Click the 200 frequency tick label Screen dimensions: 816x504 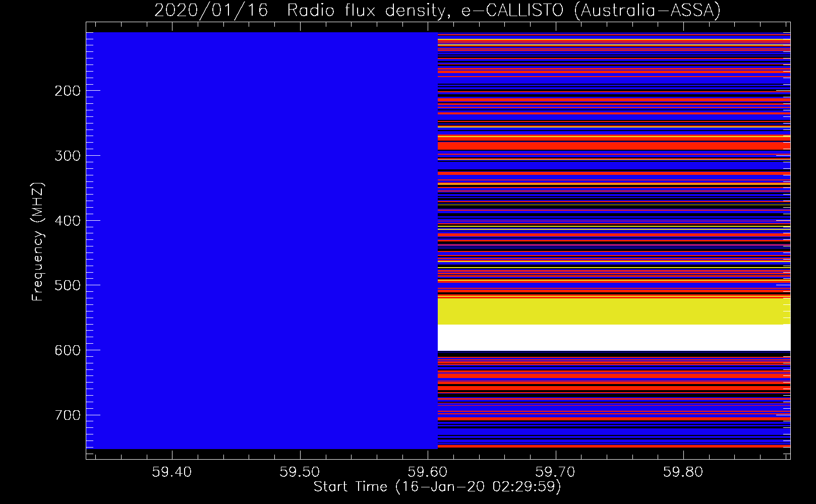click(x=67, y=91)
